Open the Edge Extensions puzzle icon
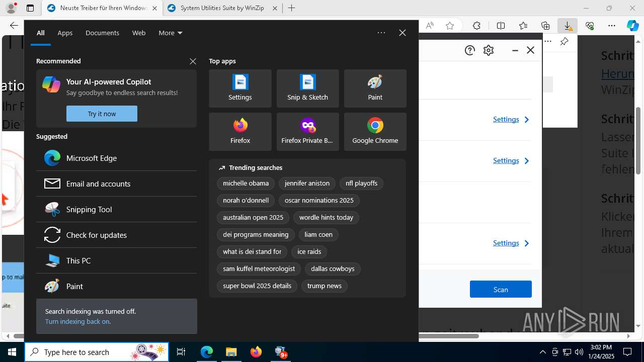644x362 pixels. point(476,26)
